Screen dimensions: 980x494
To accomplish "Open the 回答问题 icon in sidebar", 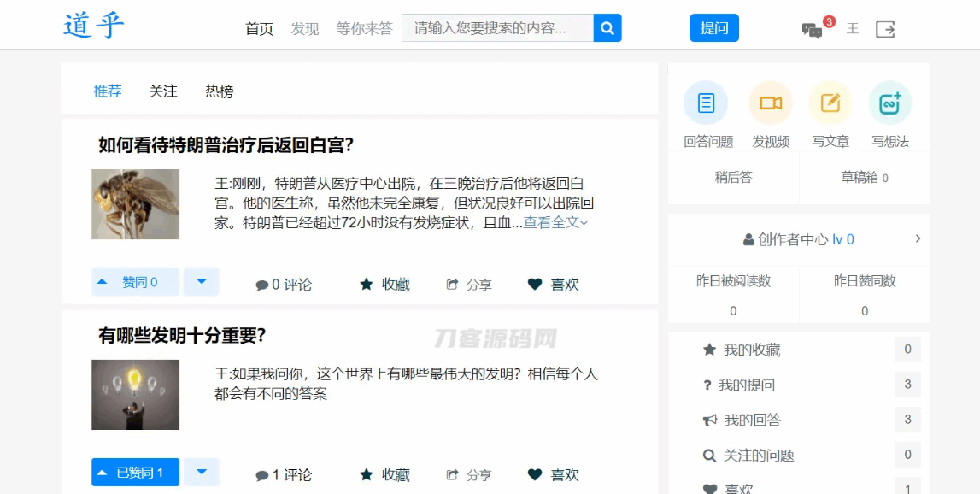I will pyautogui.click(x=705, y=101).
